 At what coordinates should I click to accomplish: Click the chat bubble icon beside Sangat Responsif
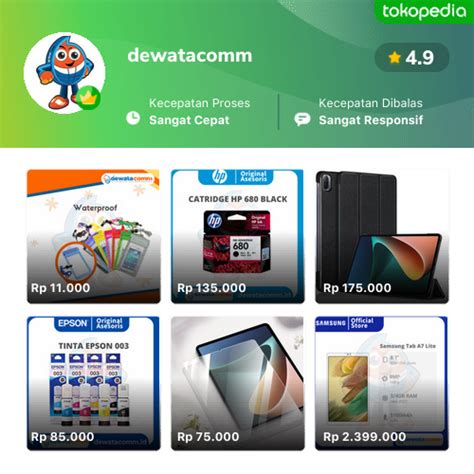pos(302,119)
